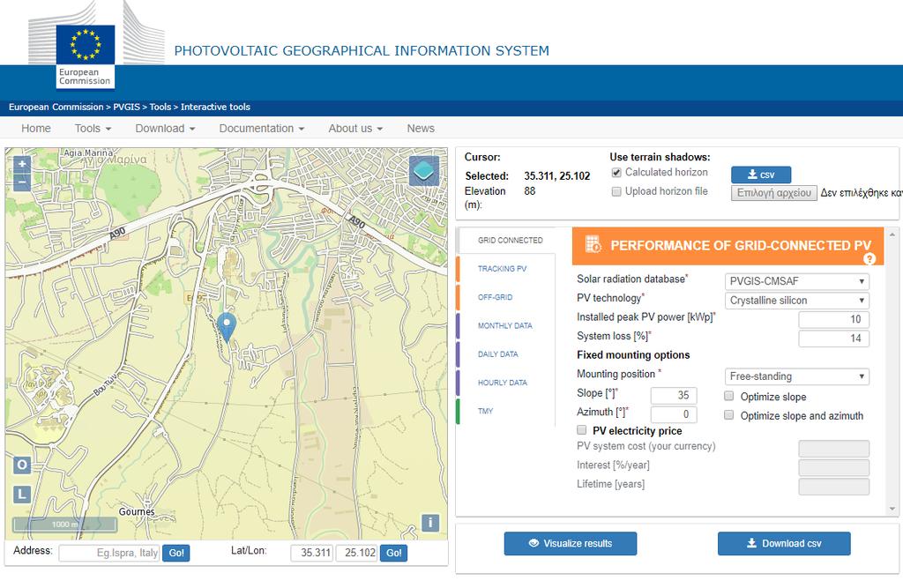The height and width of the screenshot is (588, 903).
Task: Click Go next to Lat/Lon fields
Action: [394, 553]
